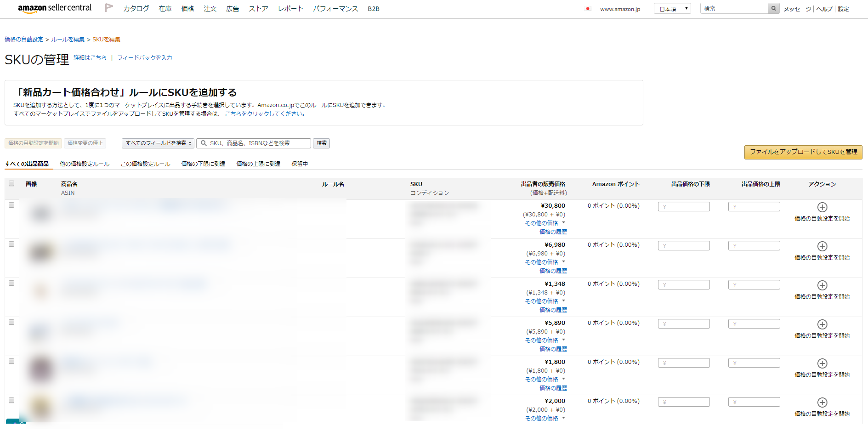This screenshot has width=868, height=431.
Task: Check the box for the ¥1,348 row
Action: coord(11,283)
